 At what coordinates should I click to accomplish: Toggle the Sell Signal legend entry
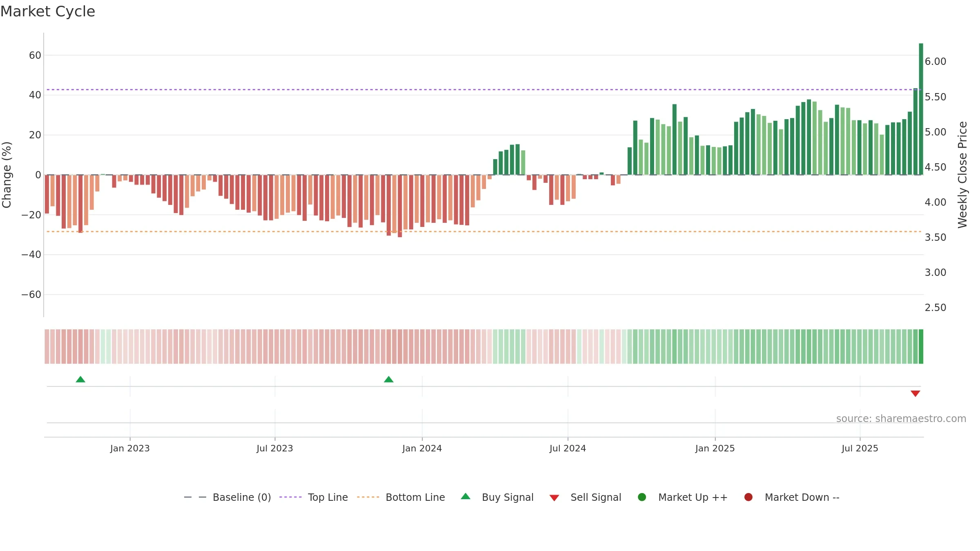pyautogui.click(x=585, y=497)
